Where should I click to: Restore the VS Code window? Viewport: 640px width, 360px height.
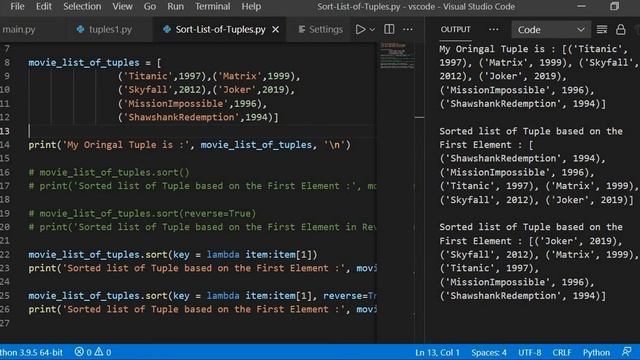click(615, 7)
